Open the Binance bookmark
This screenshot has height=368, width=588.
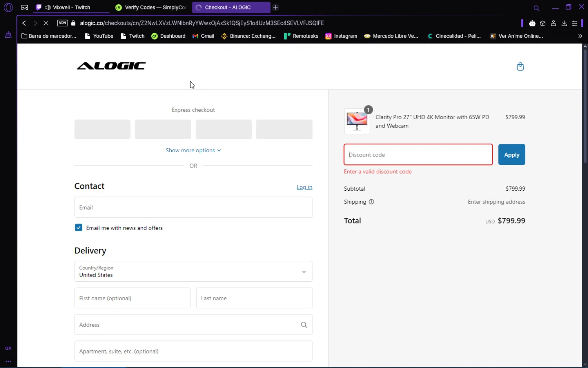point(249,36)
